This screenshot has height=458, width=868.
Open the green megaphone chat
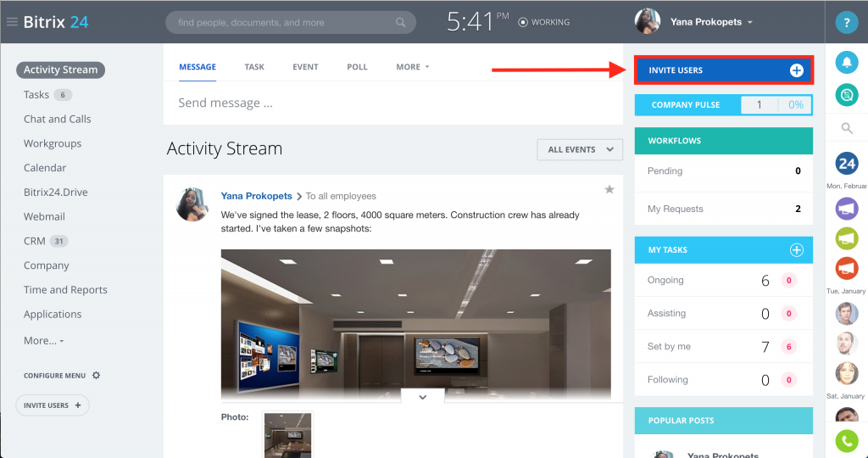click(847, 238)
